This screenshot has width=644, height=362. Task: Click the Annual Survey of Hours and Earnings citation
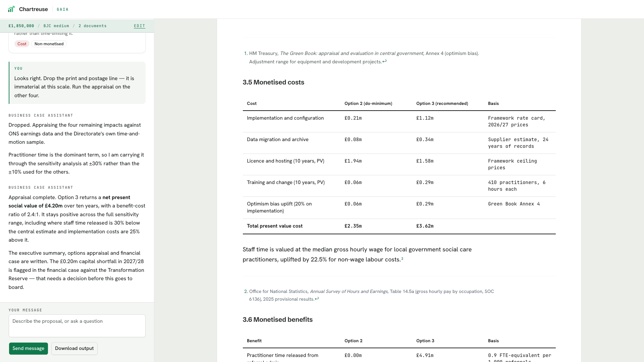349,292
